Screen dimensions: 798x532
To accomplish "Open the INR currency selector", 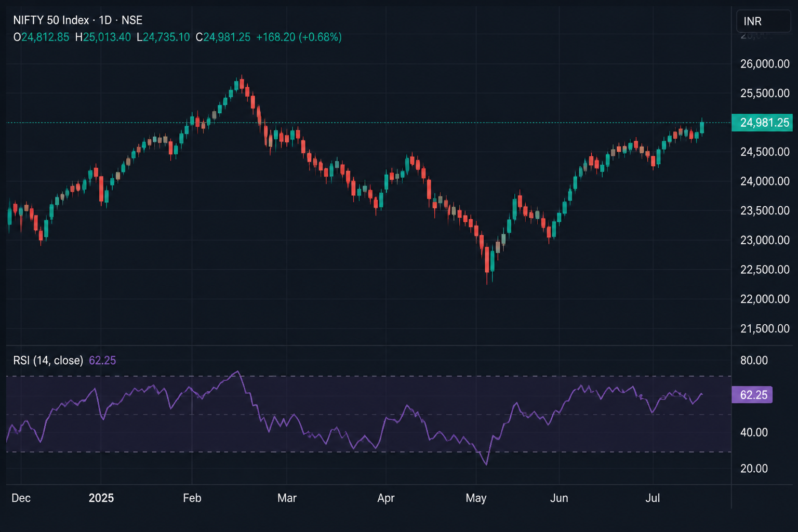I will pos(763,21).
